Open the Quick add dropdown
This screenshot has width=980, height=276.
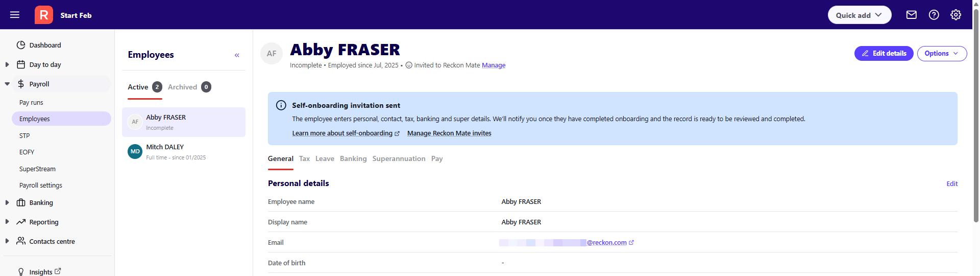tap(860, 15)
